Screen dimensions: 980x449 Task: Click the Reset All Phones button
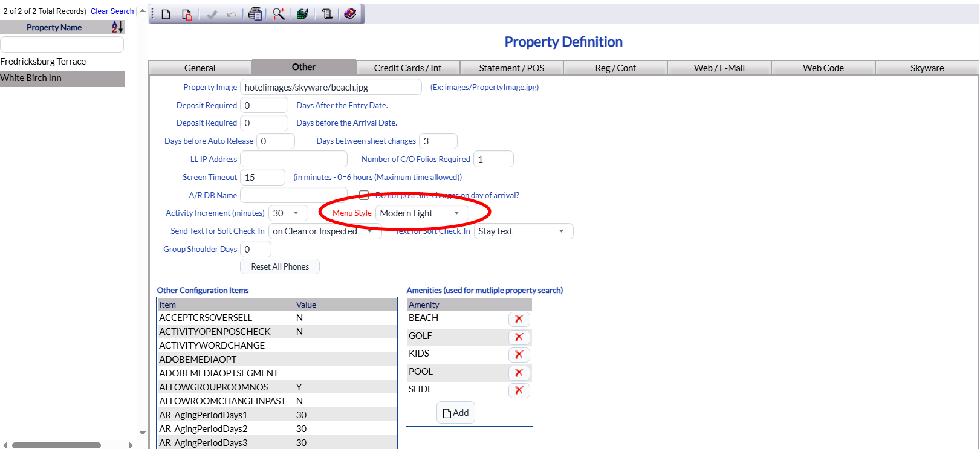[280, 266]
